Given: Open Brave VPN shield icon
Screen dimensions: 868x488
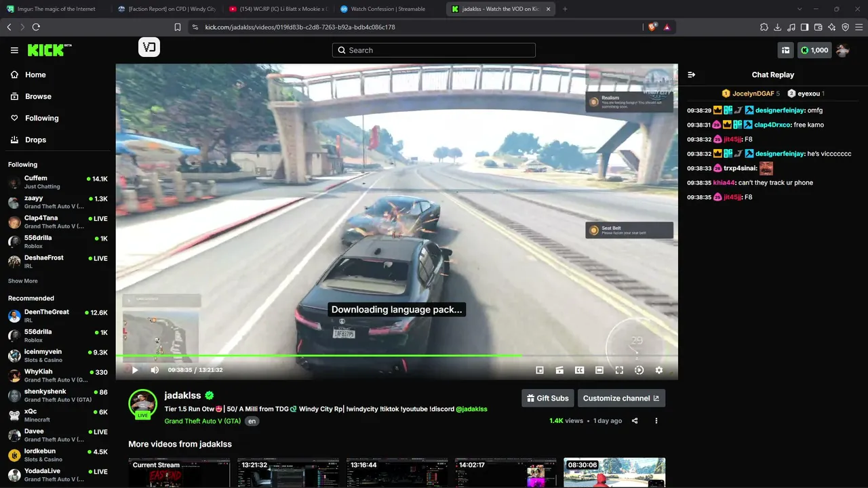Looking at the screenshot, I should (845, 27).
